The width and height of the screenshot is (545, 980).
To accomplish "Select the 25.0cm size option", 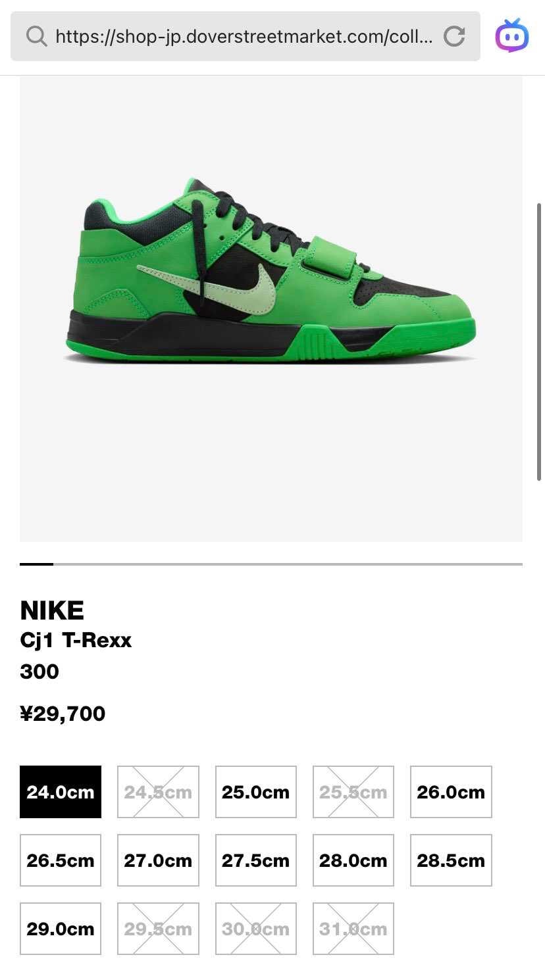I will (x=255, y=792).
